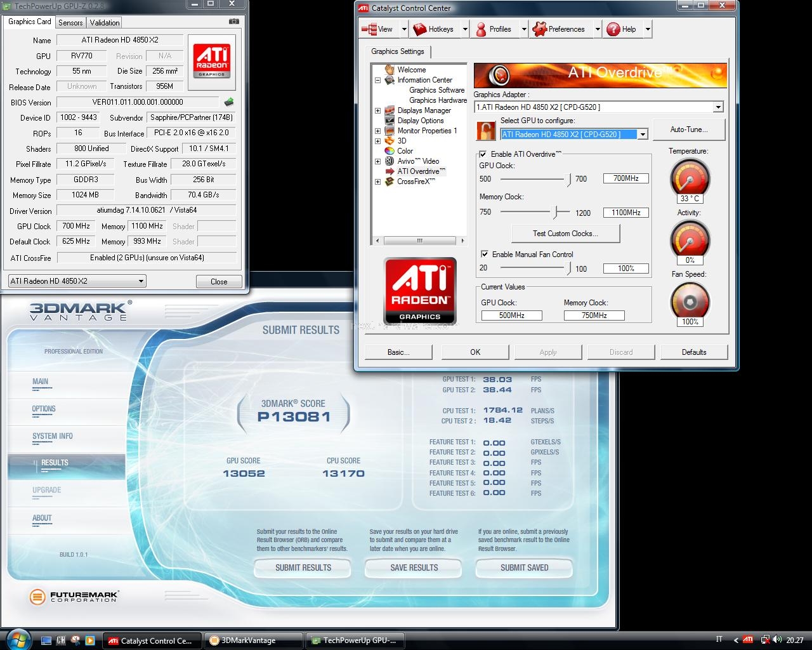Open Graphics Adapter dropdown
This screenshot has height=650, width=812.
tap(718, 107)
